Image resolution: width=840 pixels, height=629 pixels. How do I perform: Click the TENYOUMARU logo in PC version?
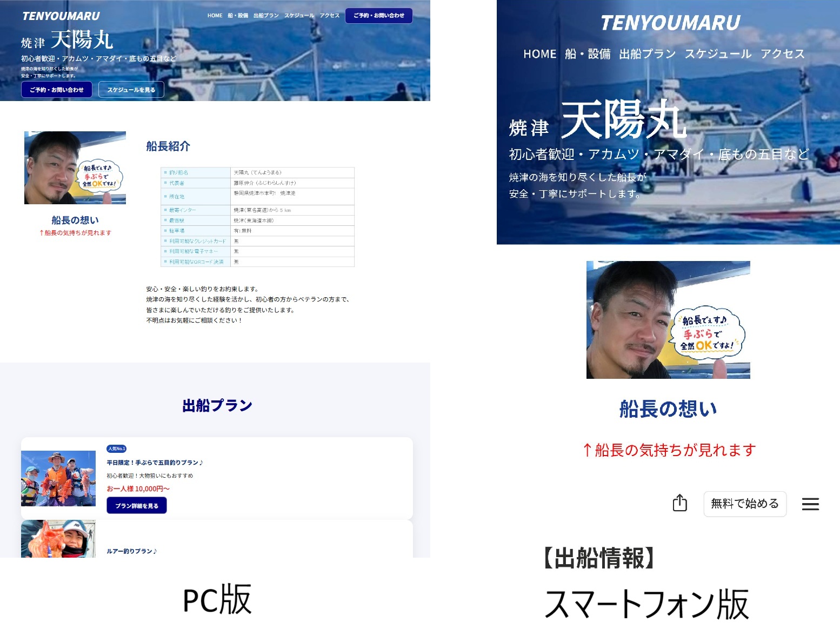click(x=61, y=16)
